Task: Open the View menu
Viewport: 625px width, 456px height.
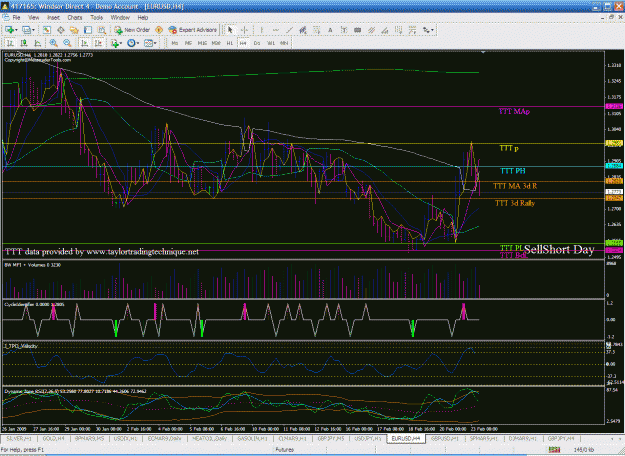Action: [34, 18]
